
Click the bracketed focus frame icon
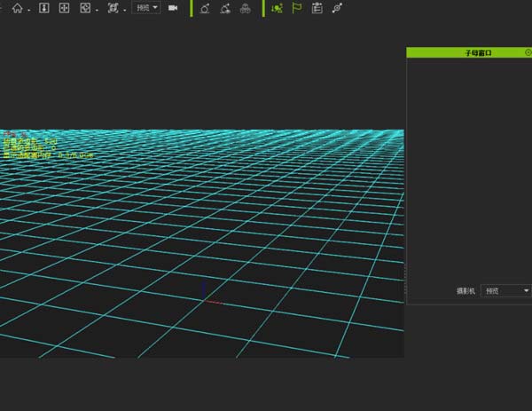coord(113,8)
